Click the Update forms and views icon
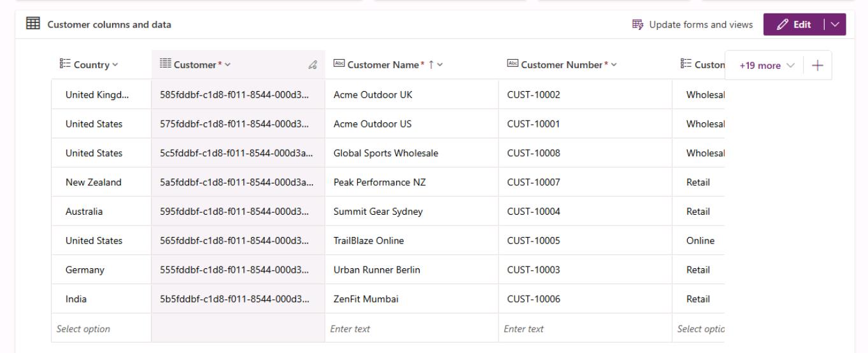 coord(637,25)
